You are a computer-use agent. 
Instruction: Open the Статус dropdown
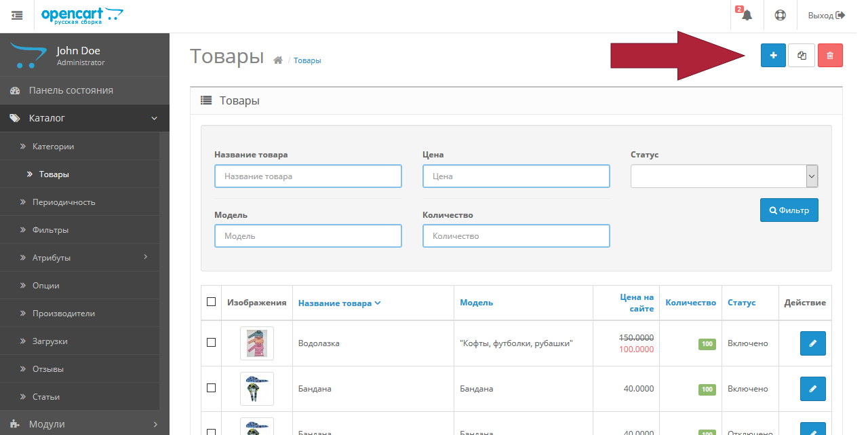[724, 176]
